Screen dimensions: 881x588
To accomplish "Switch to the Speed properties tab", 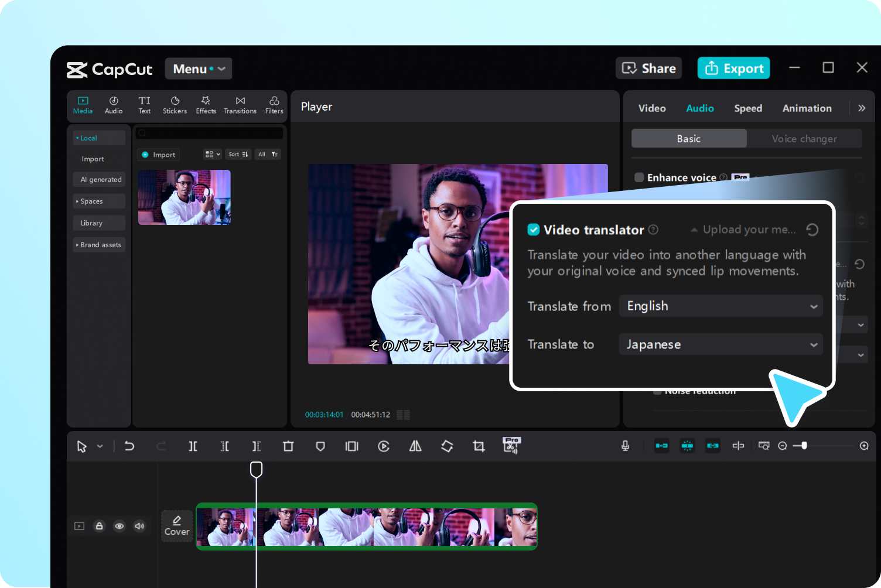I will 748,108.
